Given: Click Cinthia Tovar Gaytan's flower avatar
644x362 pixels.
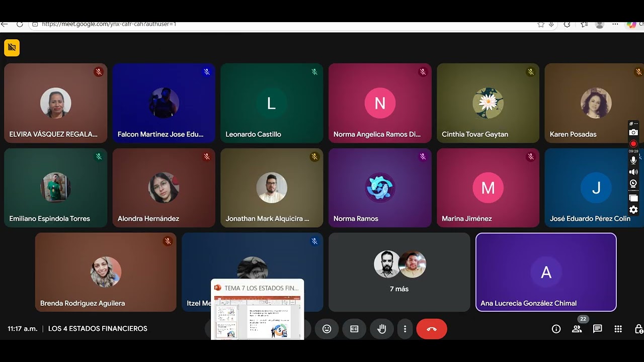Looking at the screenshot, I should pos(488,103).
